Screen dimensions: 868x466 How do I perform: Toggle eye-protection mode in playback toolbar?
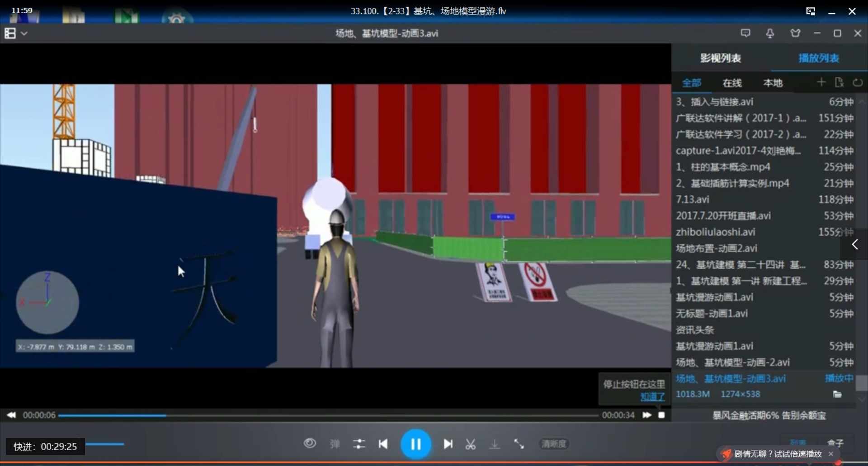pyautogui.click(x=309, y=444)
